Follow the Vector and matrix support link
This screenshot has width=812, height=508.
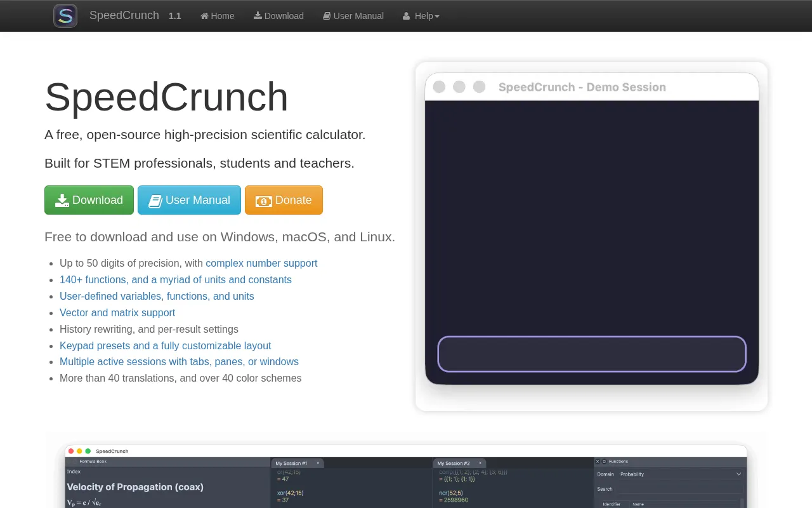117,312
